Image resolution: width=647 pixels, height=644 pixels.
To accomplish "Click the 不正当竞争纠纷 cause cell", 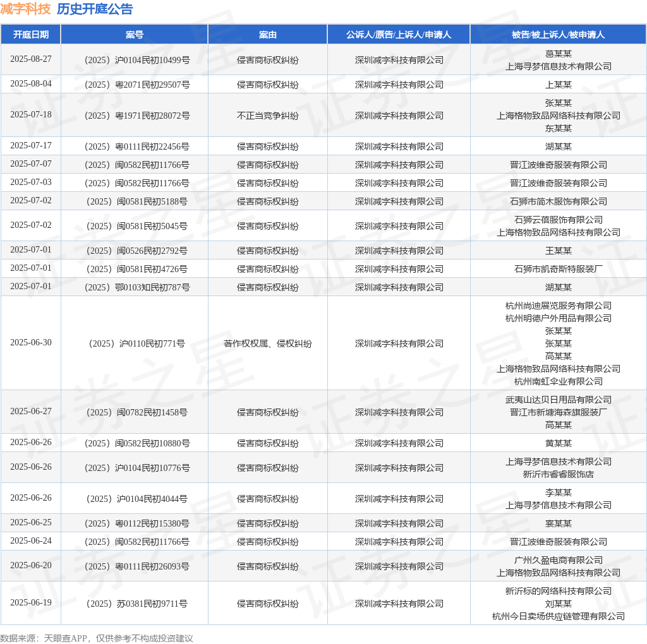I will tap(268, 116).
